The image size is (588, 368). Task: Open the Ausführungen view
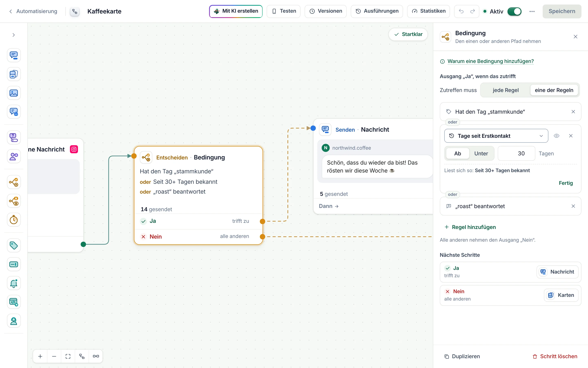[x=377, y=11]
